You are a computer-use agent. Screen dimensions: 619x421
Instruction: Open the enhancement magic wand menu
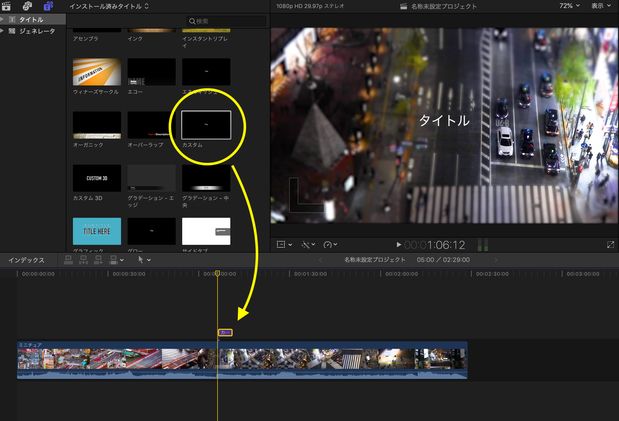(x=308, y=245)
